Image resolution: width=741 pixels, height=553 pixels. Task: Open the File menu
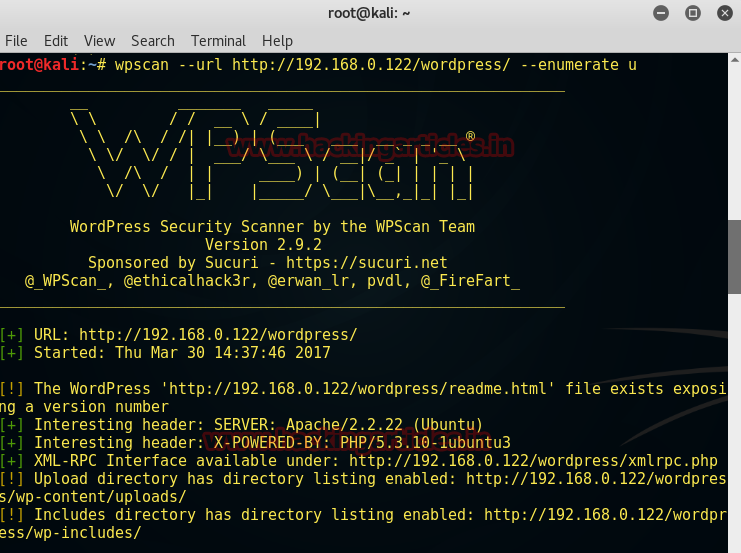[x=16, y=41]
